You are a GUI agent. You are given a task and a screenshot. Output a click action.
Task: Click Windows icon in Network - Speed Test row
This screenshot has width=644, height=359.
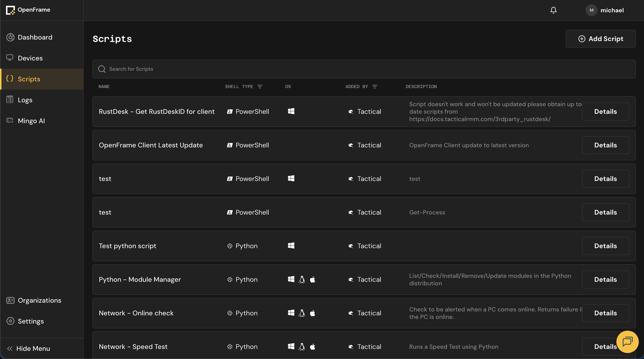pyautogui.click(x=291, y=346)
